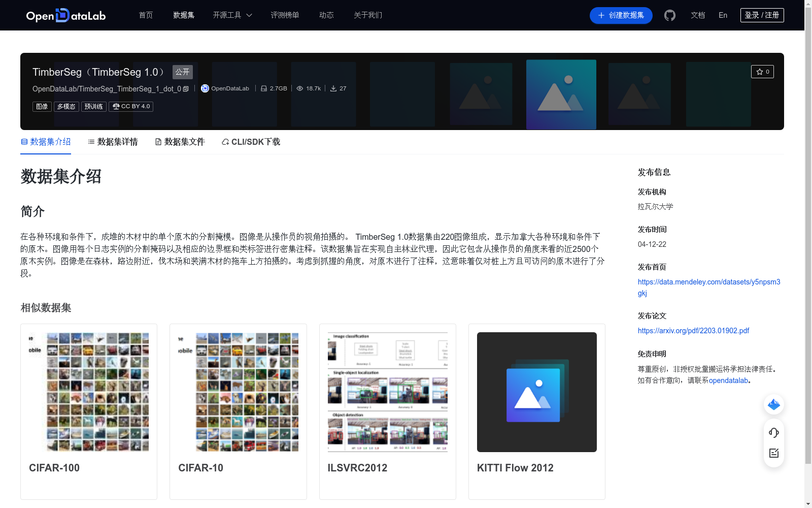The width and height of the screenshot is (812, 508).
Task: Click the 2.7GB dataset size icon
Action: point(264,88)
